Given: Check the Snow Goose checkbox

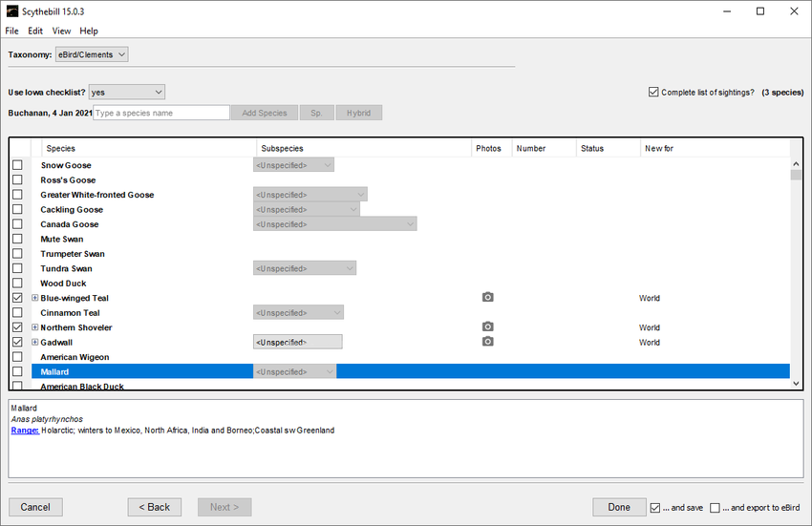Looking at the screenshot, I should 17,165.
